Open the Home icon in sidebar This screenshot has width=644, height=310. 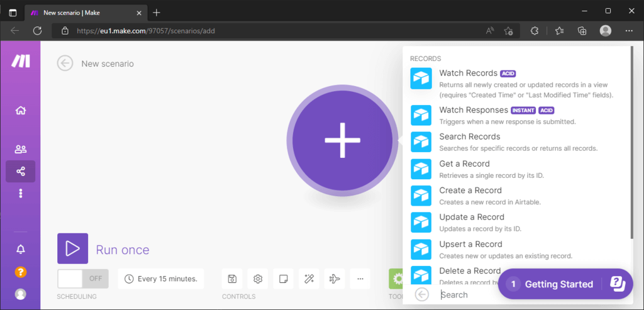pos(21,111)
